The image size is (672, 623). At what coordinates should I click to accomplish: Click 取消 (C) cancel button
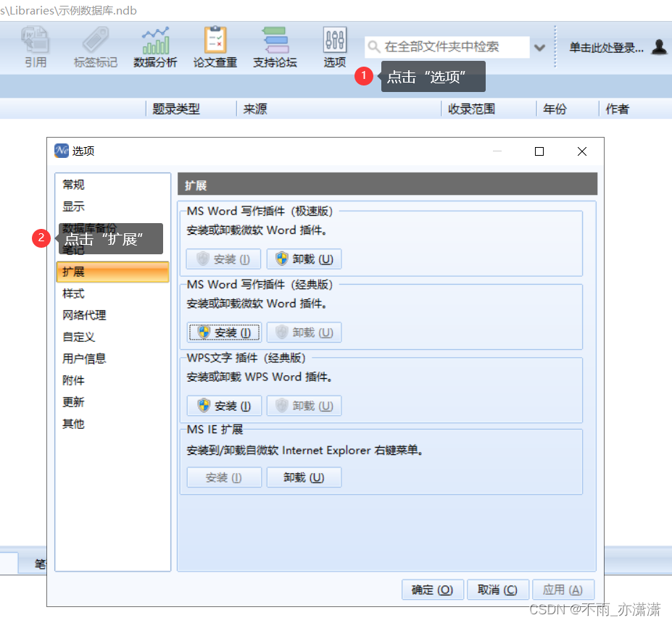[x=497, y=590]
